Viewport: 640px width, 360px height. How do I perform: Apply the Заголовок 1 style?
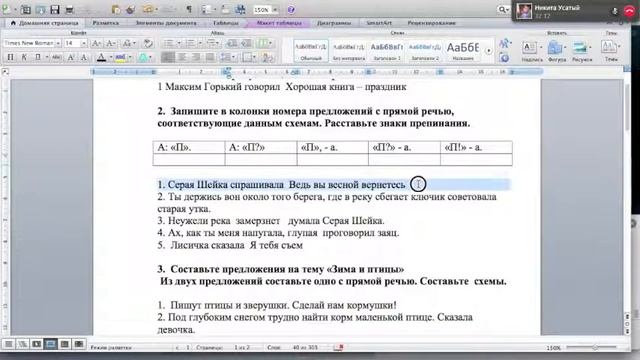(x=387, y=51)
